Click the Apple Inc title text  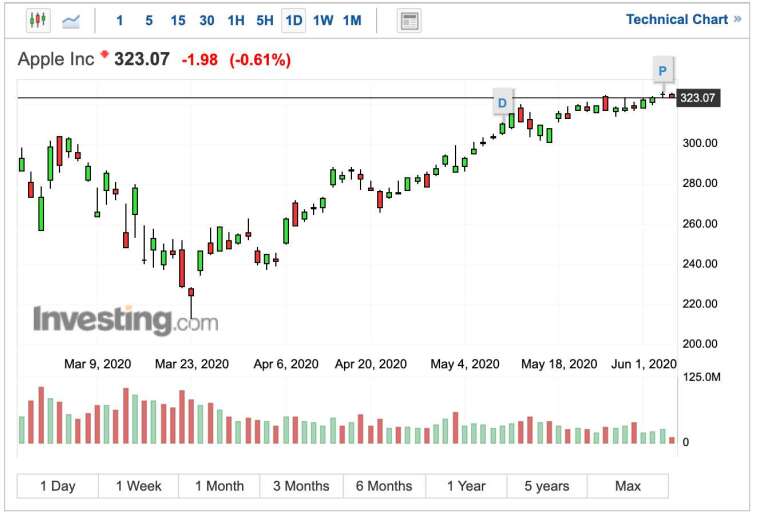[x=56, y=59]
